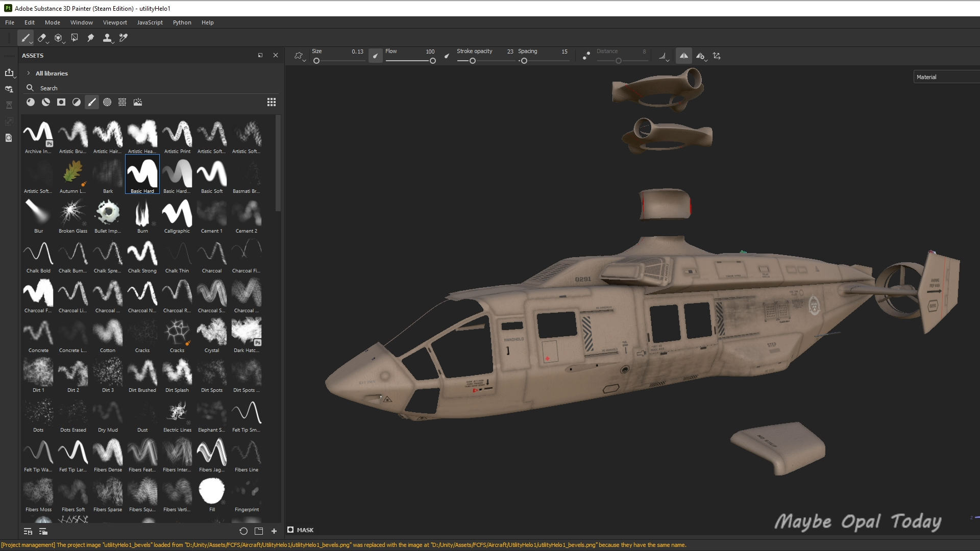Open the Material display mode dropdown

pos(946,77)
